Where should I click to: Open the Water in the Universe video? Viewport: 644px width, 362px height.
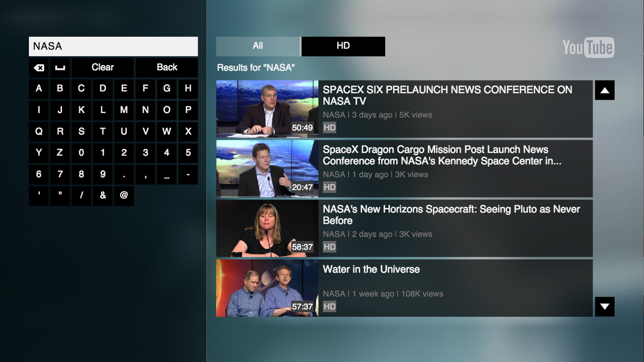pos(404,288)
